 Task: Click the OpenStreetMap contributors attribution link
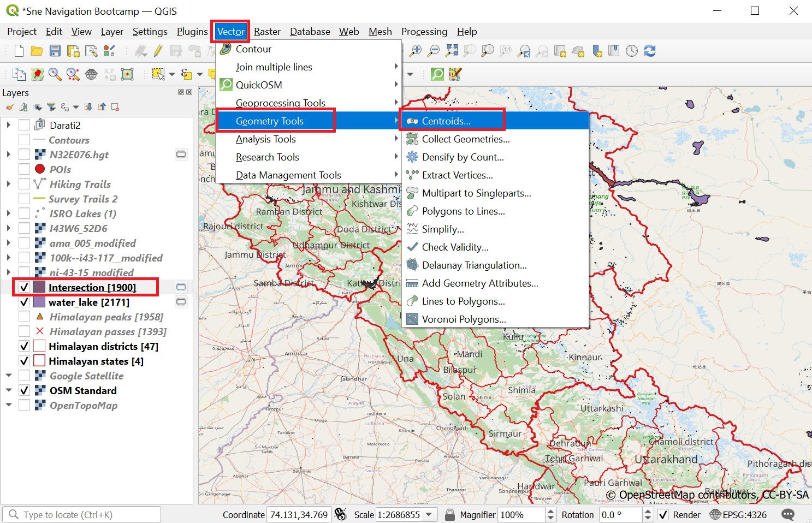[707, 495]
